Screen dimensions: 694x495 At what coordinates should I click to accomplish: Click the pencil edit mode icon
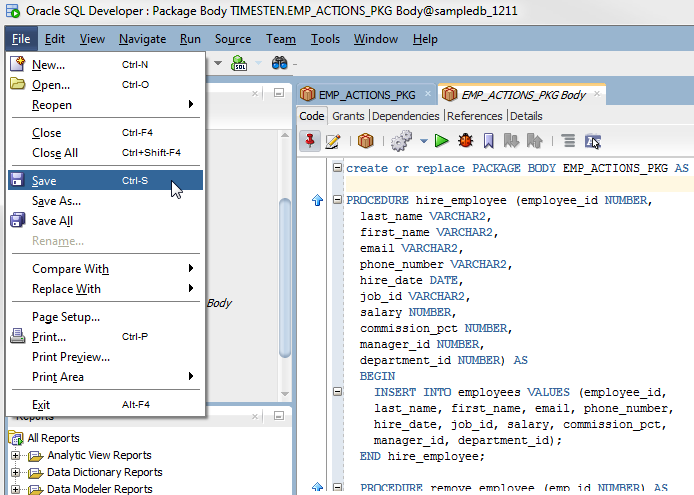tap(333, 141)
